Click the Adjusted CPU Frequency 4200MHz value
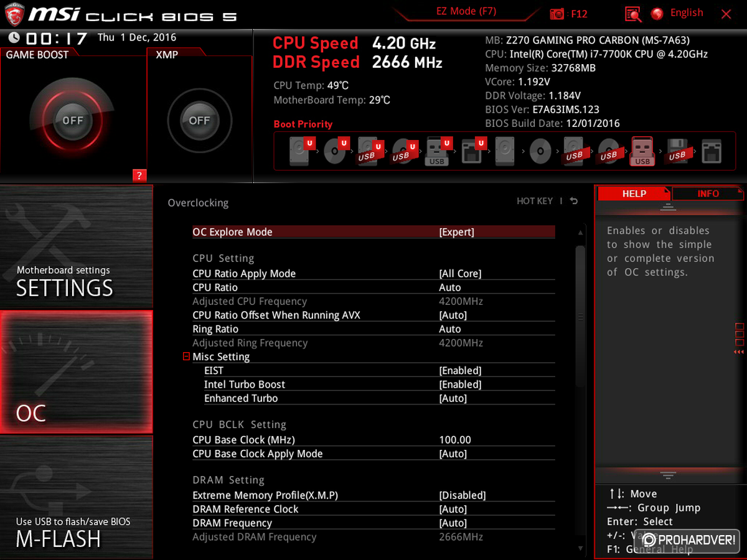The height and width of the screenshot is (560, 747). coord(461,301)
